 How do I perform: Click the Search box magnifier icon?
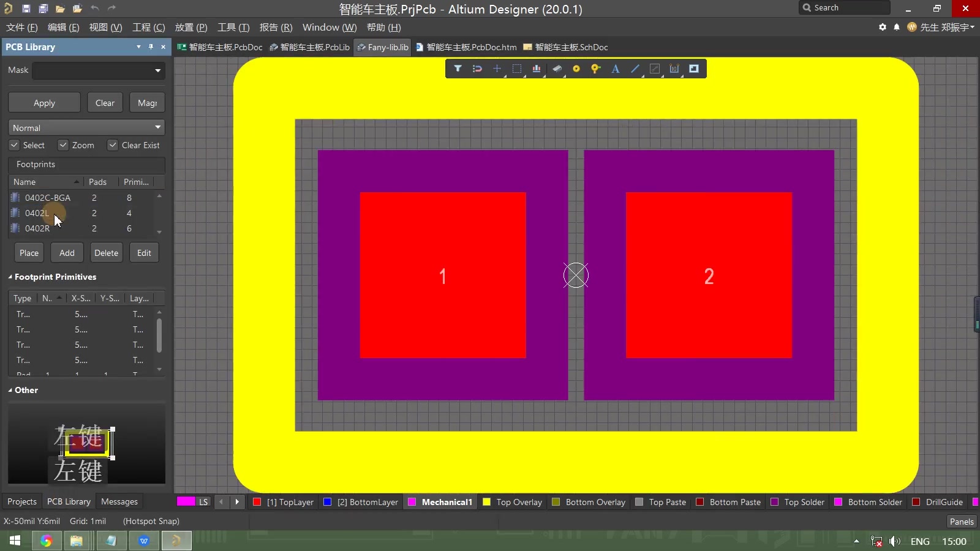click(807, 7)
